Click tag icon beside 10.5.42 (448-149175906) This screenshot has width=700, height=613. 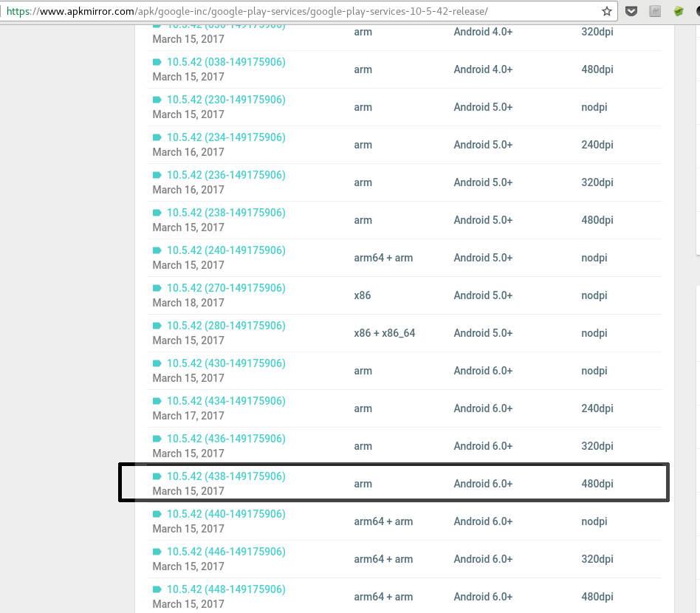(157, 589)
